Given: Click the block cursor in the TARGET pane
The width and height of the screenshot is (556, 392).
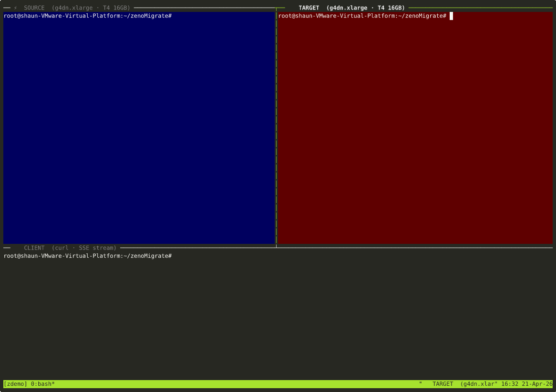Looking at the screenshot, I should tap(451, 16).
